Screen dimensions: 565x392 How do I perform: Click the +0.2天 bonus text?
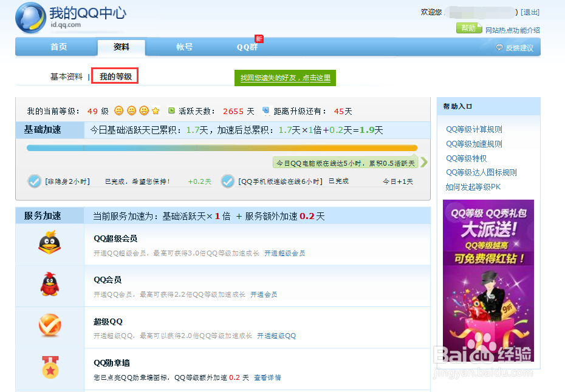[200, 181]
